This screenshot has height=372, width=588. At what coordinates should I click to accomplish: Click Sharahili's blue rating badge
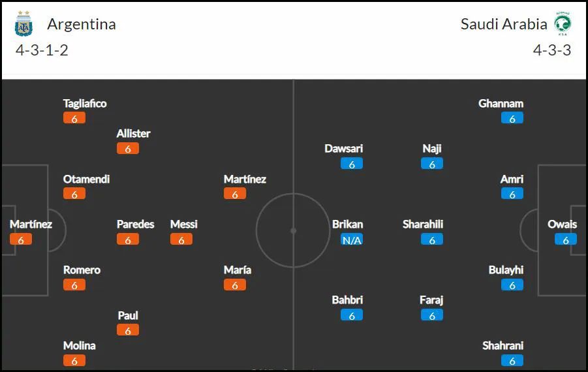(431, 240)
